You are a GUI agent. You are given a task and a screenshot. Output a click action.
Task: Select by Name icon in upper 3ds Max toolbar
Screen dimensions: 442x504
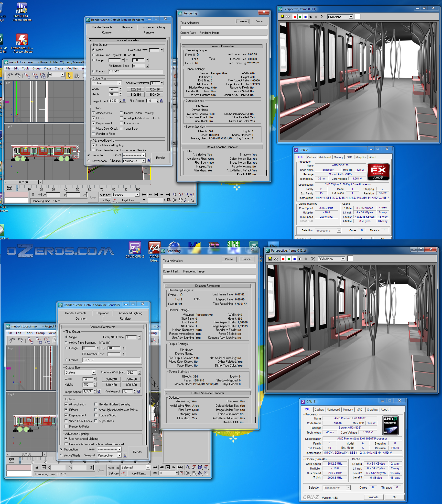tap(77, 76)
